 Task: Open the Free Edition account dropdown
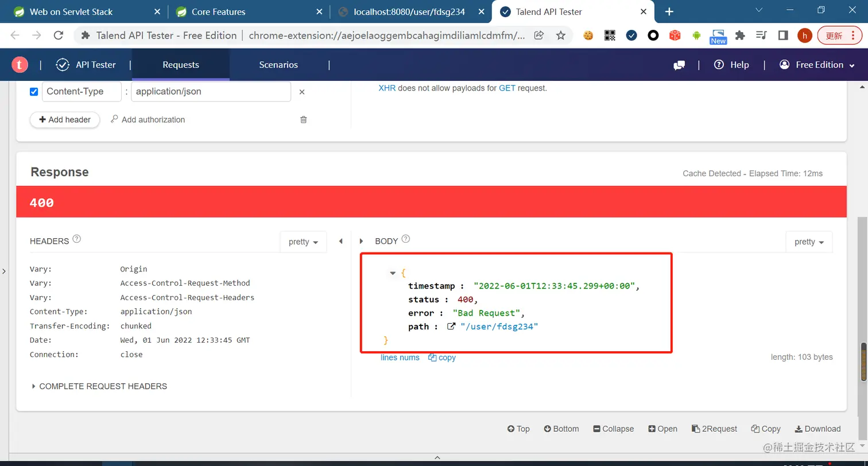tap(817, 65)
